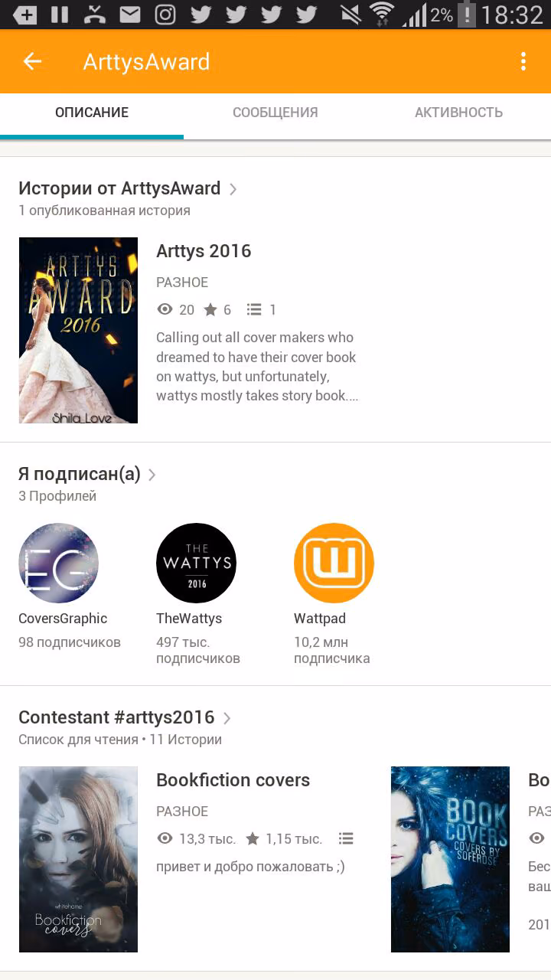Expand the Истории от ArttysAward chevron

[x=233, y=189]
